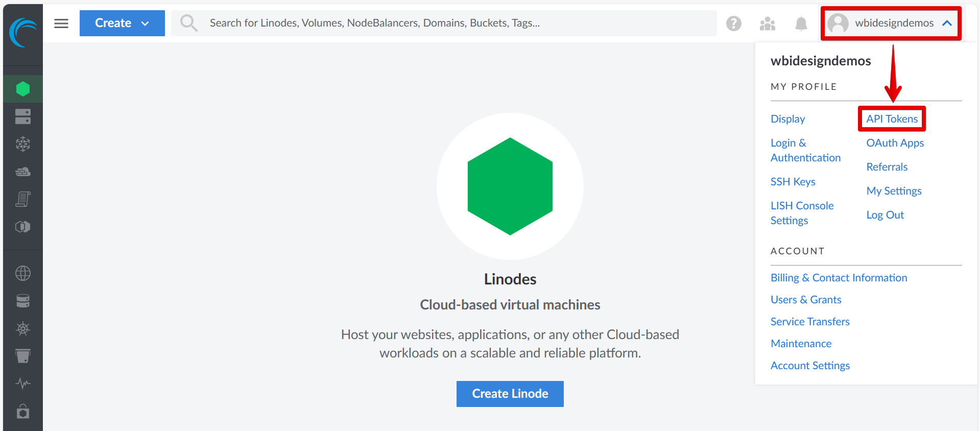Choose Log Out from the menu
The image size is (980, 431).
click(885, 215)
